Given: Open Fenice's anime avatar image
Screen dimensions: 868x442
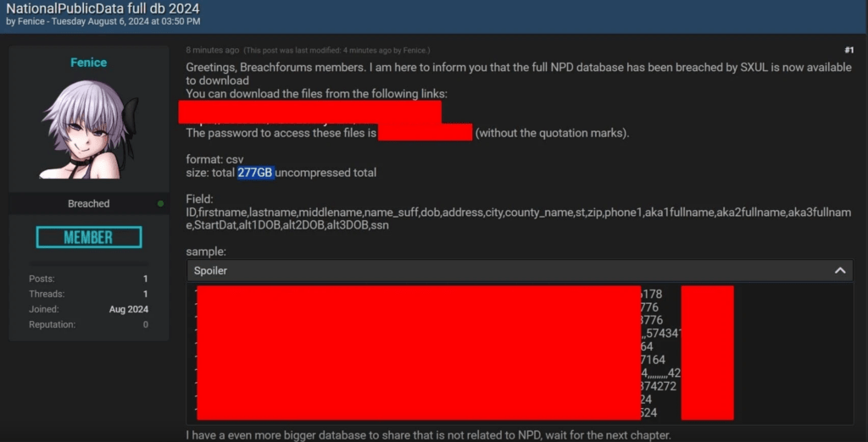Looking at the screenshot, I should pos(88,130).
